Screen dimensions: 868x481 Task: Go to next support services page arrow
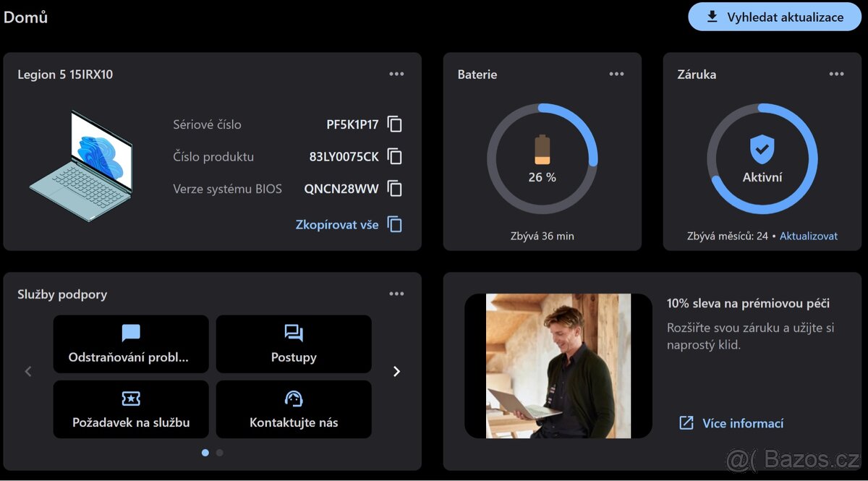396,372
